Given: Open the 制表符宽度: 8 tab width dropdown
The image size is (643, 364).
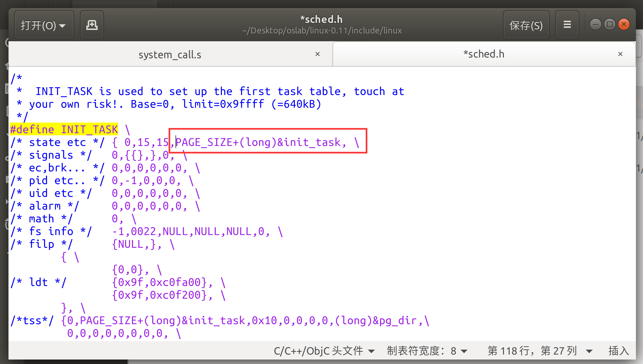Looking at the screenshot, I should point(427,351).
